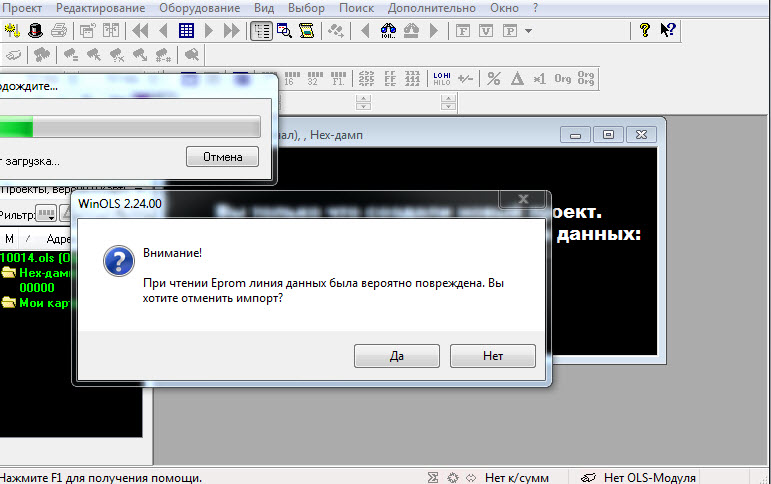Click the binoculars search icon
Image resolution: width=771 pixels, height=484 pixels.
click(388, 30)
